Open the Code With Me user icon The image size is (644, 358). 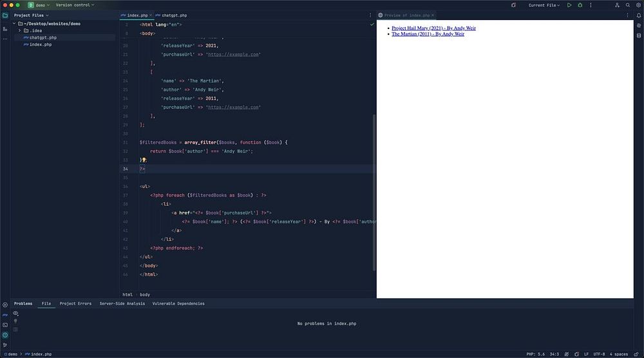(617, 5)
